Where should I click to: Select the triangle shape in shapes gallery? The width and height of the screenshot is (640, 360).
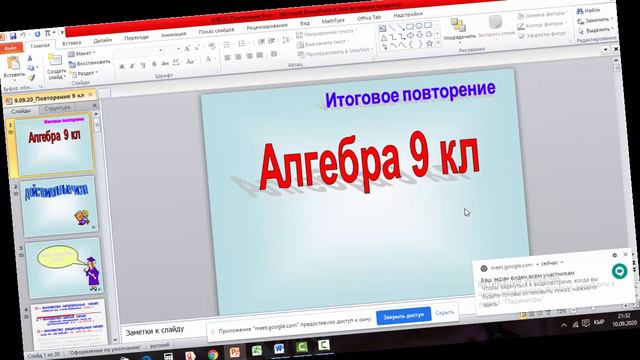coord(384,38)
